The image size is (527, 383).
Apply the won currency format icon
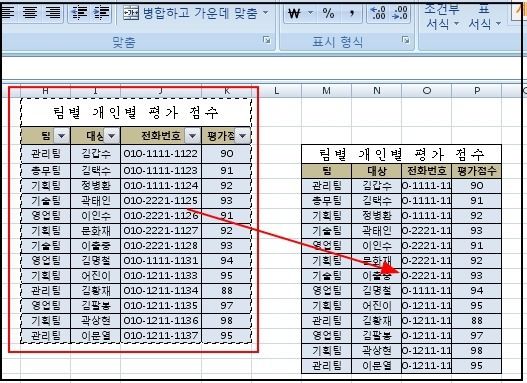pyautogui.click(x=294, y=13)
